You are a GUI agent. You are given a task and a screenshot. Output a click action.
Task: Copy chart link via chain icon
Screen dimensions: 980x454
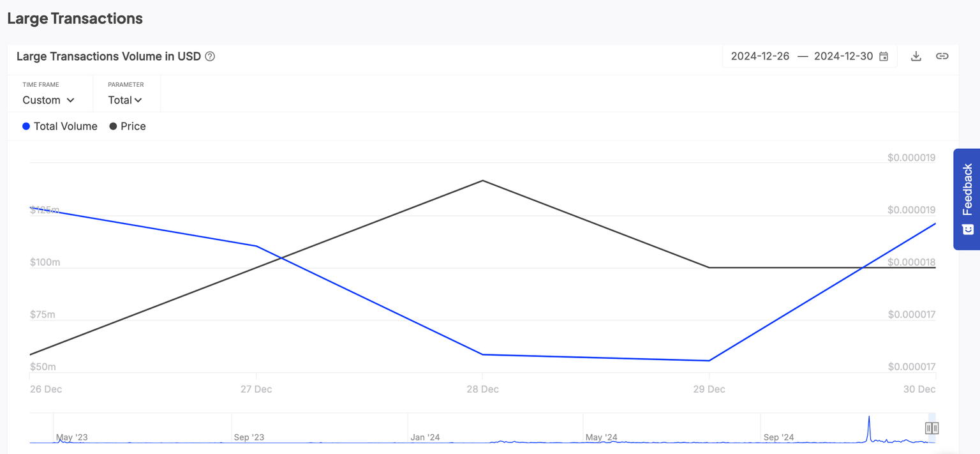pos(942,56)
